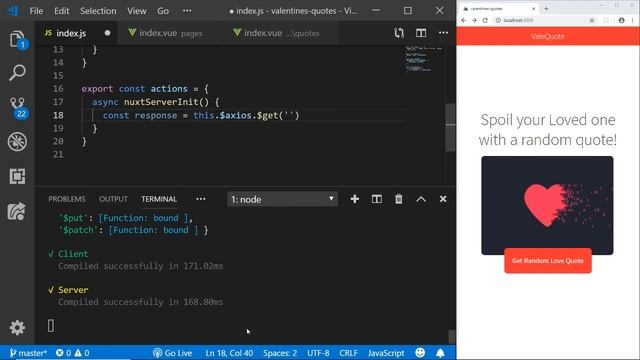The height and width of the screenshot is (360, 640).
Task: Open the Manage gear menu
Action: click(17, 328)
